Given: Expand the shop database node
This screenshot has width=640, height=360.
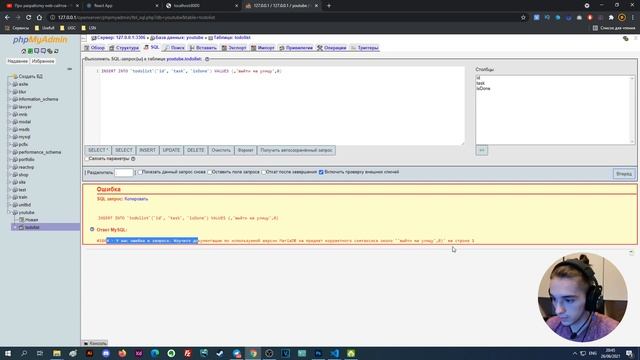Looking at the screenshot, I should [10, 175].
